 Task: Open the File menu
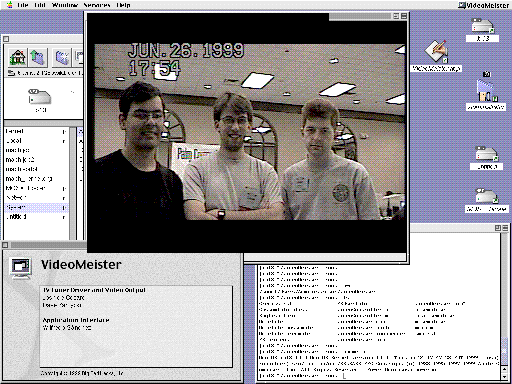(x=23, y=5)
